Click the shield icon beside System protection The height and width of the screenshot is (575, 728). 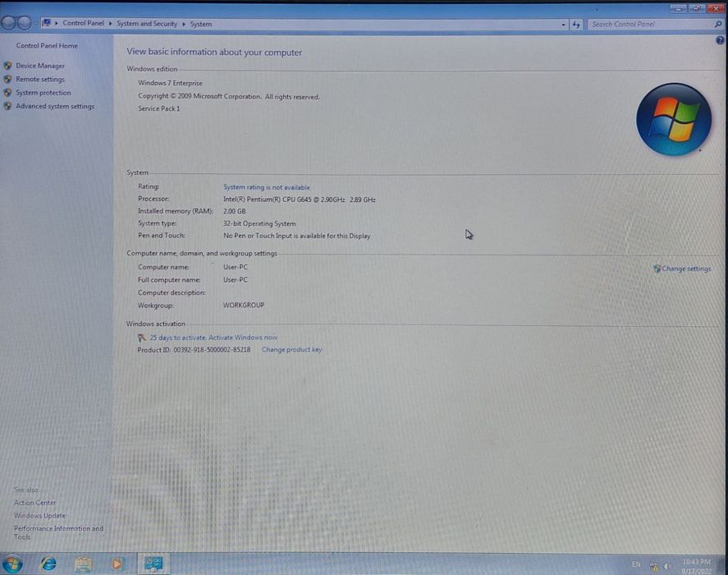tap(7, 93)
